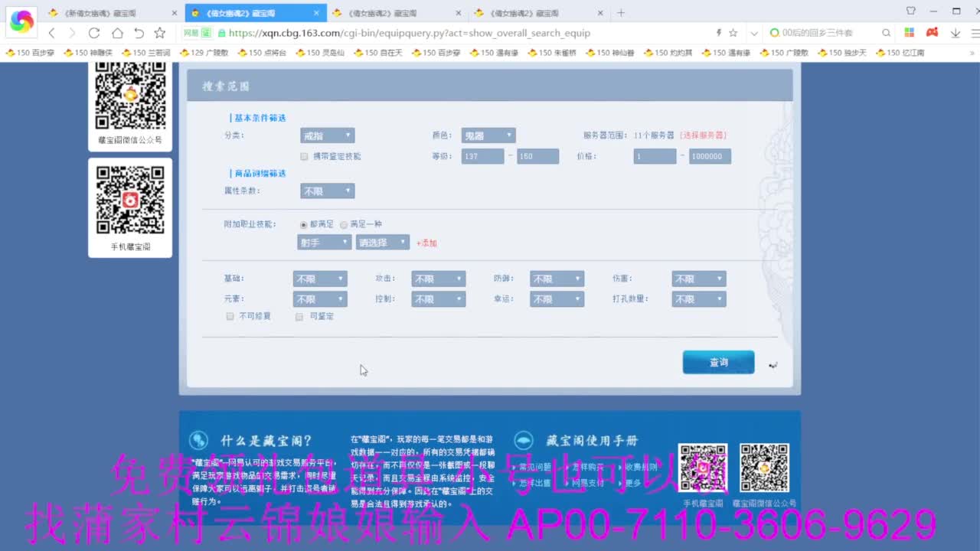Click the colored grid apps icon near the toolbar

click(910, 33)
